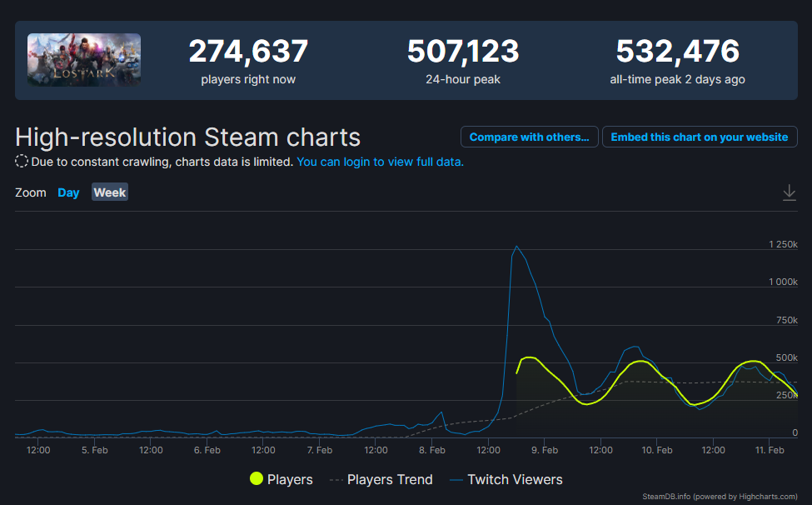812x505 pixels.
Task: Click the blue Twitch Viewers legend line
Action: [456, 480]
